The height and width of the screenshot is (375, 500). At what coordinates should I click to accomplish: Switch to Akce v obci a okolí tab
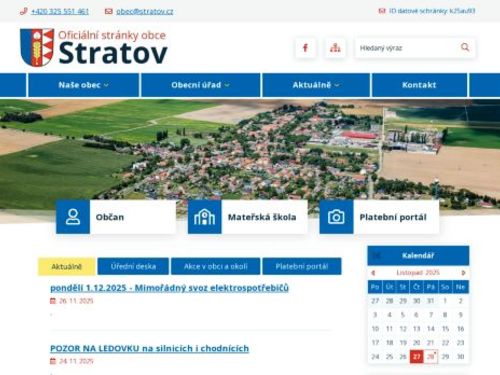[216, 267]
